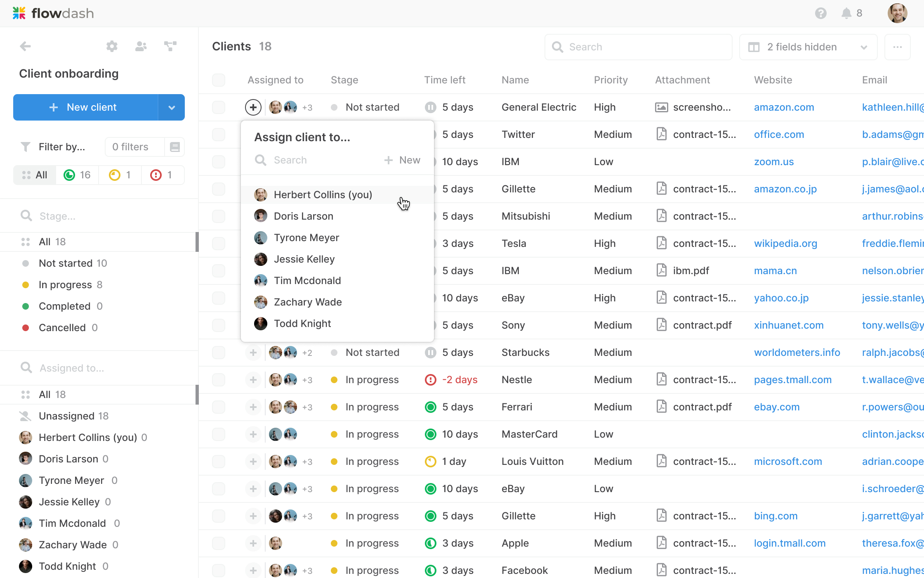Image resolution: width=924 pixels, height=578 pixels.
Task: Open the workflow diagram icon
Action: pos(170,46)
